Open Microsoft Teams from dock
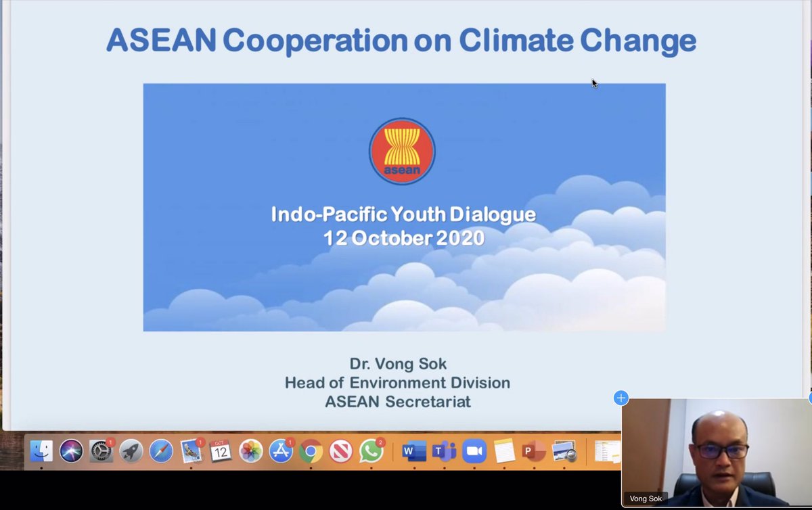 445,450
